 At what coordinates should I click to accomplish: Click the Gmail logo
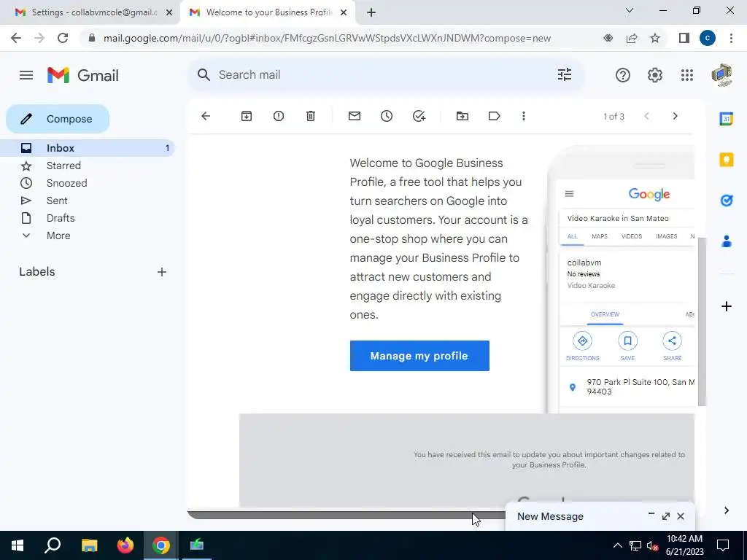tap(83, 75)
